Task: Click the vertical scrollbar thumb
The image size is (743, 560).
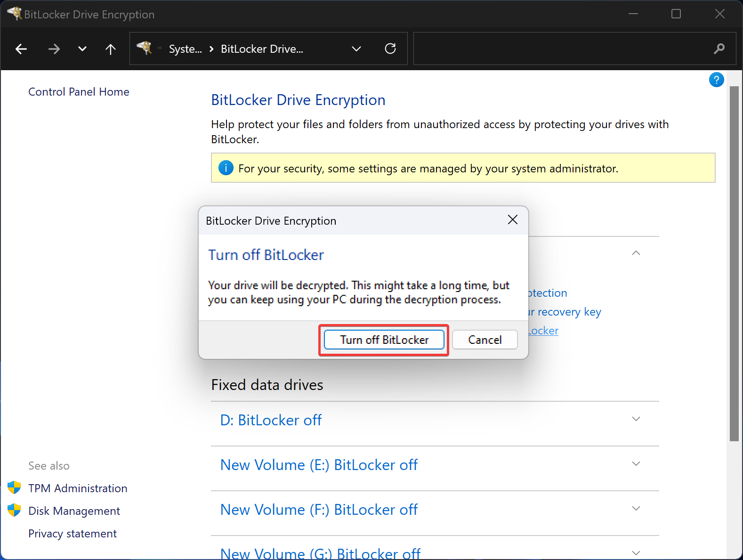Action: click(734, 264)
